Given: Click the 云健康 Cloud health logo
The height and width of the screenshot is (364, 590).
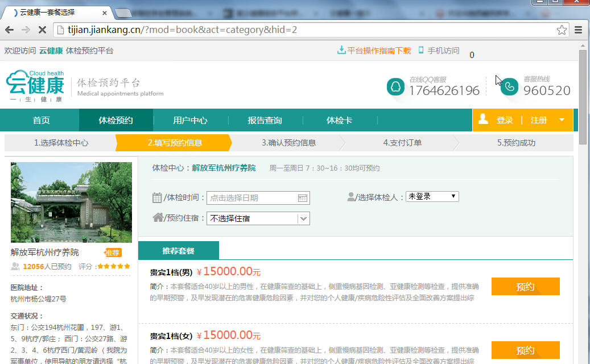Looking at the screenshot, I should coord(35,86).
